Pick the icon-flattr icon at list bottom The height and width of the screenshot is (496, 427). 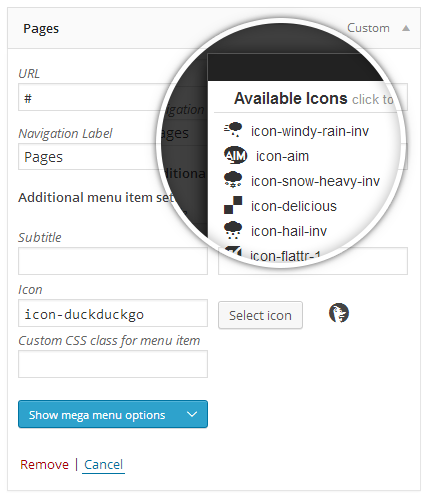click(233, 253)
